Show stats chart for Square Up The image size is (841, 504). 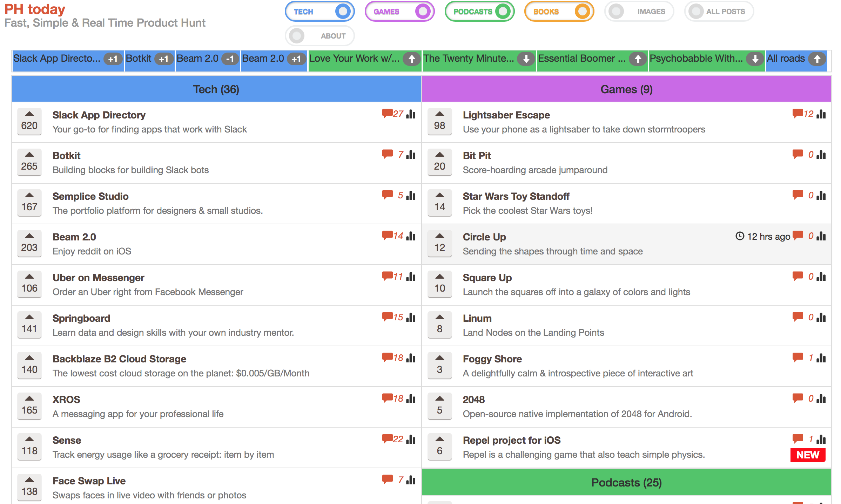[821, 277]
